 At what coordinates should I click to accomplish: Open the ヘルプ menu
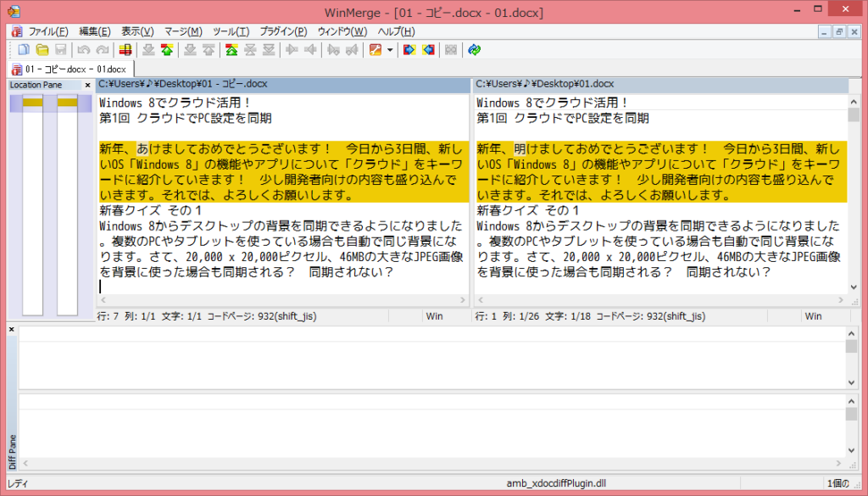tap(396, 31)
